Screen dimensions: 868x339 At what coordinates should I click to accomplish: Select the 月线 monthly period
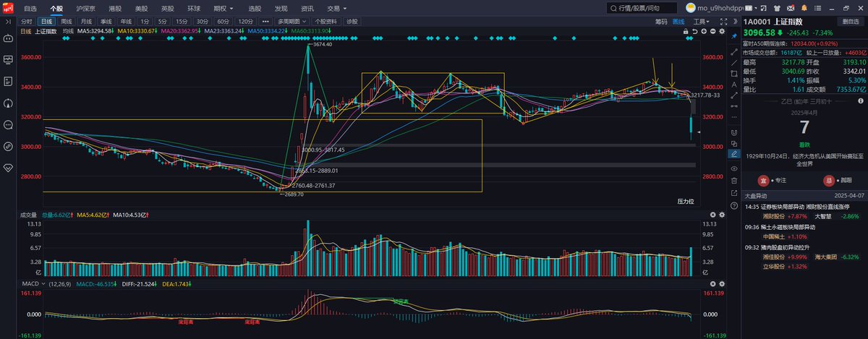pos(86,22)
